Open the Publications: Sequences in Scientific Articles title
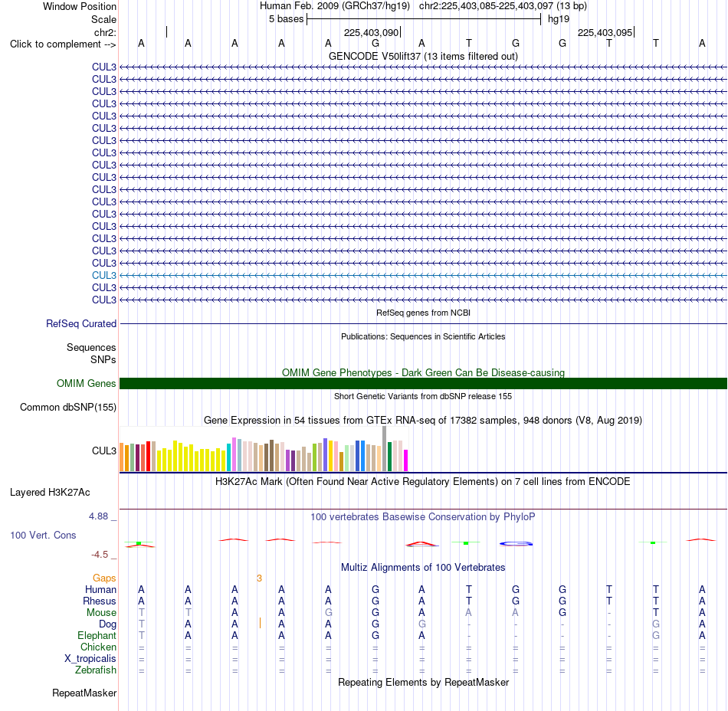 point(423,336)
